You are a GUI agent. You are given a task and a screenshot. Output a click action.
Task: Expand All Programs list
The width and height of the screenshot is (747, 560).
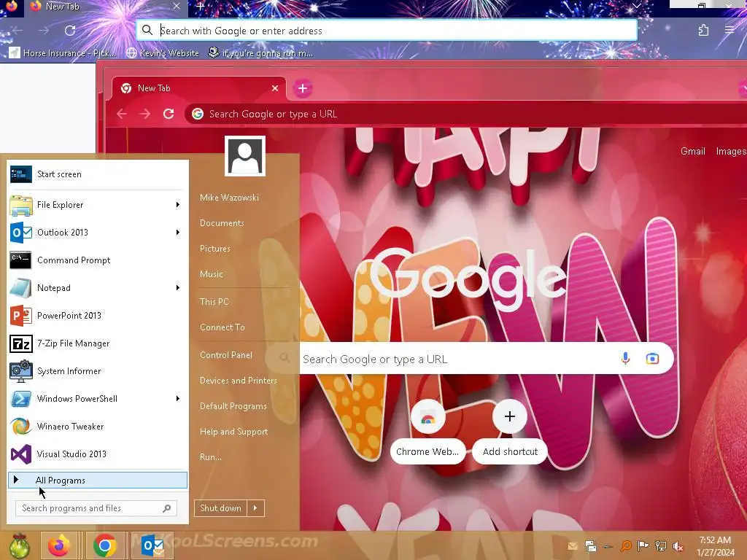click(98, 480)
